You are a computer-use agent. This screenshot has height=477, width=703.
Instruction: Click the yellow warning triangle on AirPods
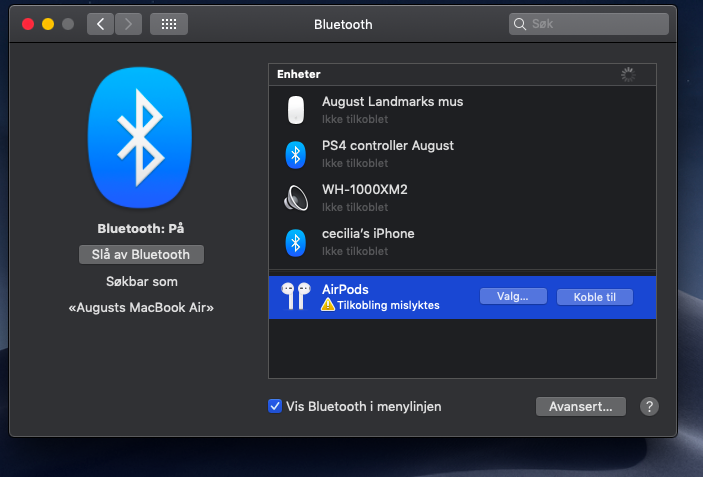tap(328, 305)
